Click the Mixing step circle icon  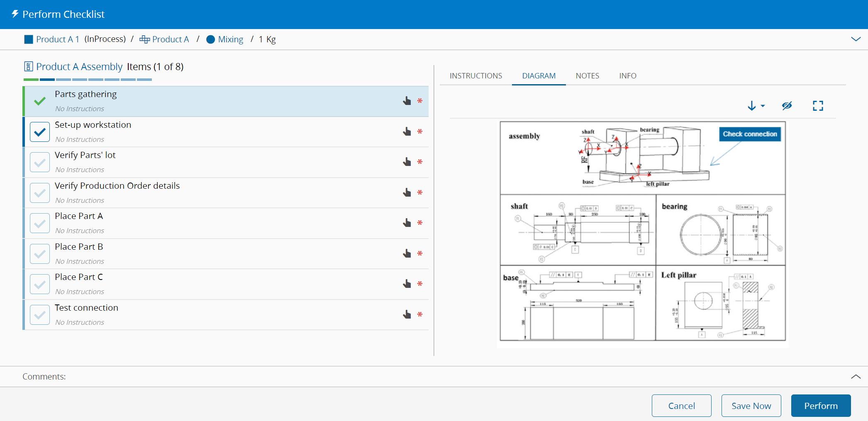[210, 39]
